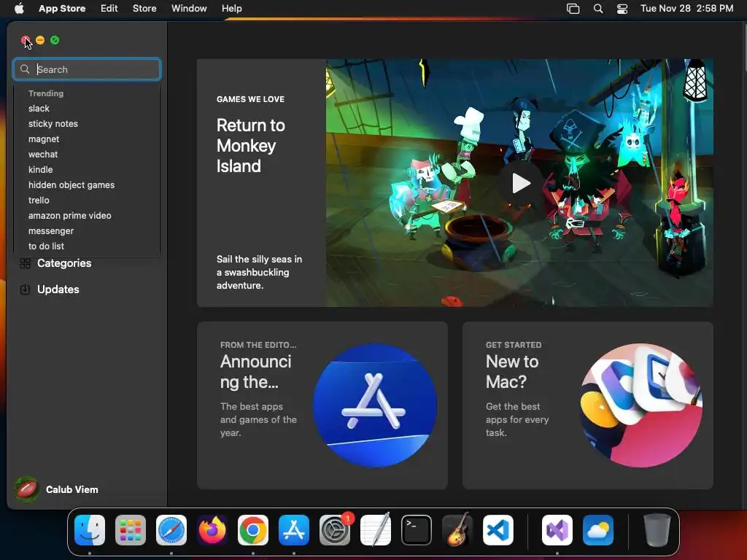
Task: Open Launchpad in the dock
Action: 131,530
